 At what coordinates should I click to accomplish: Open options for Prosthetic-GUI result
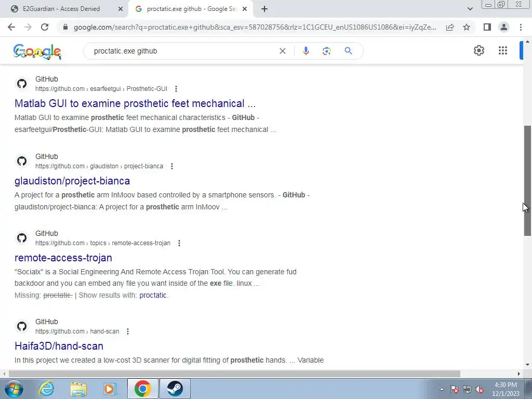[x=176, y=89]
